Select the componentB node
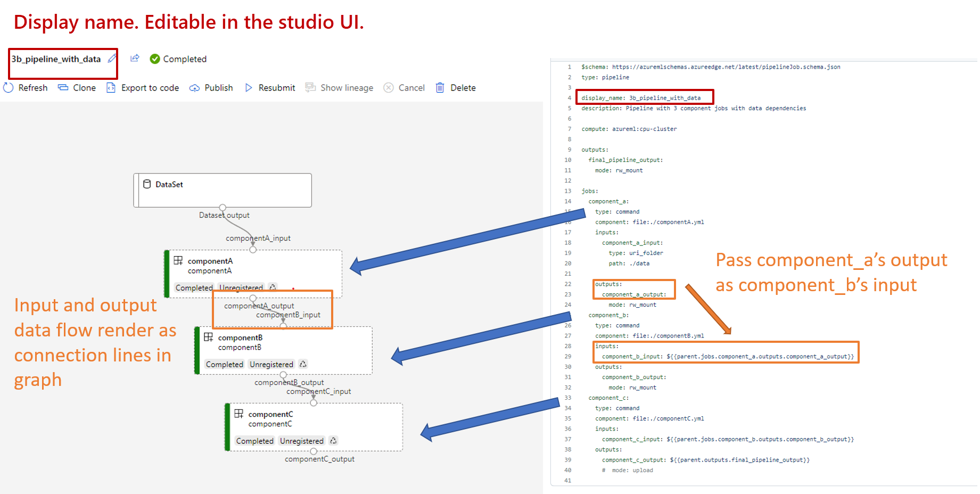This screenshot has height=494, width=980. pyautogui.click(x=284, y=343)
